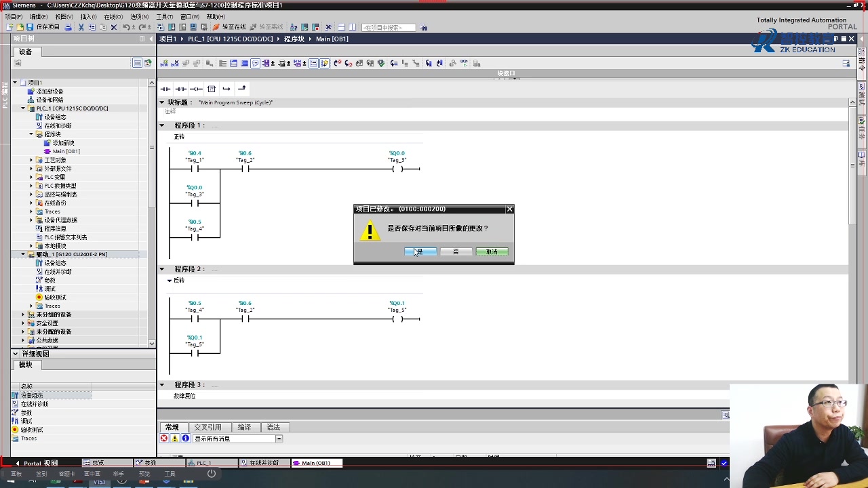This screenshot has height=488, width=868.
Task: Insert normally open contact instruction icon
Action: 165,89
